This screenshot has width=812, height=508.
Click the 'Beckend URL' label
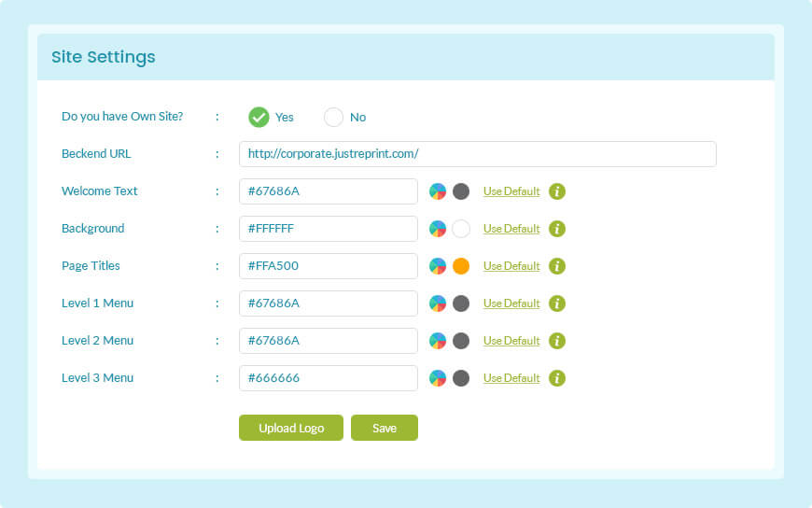[96, 154]
